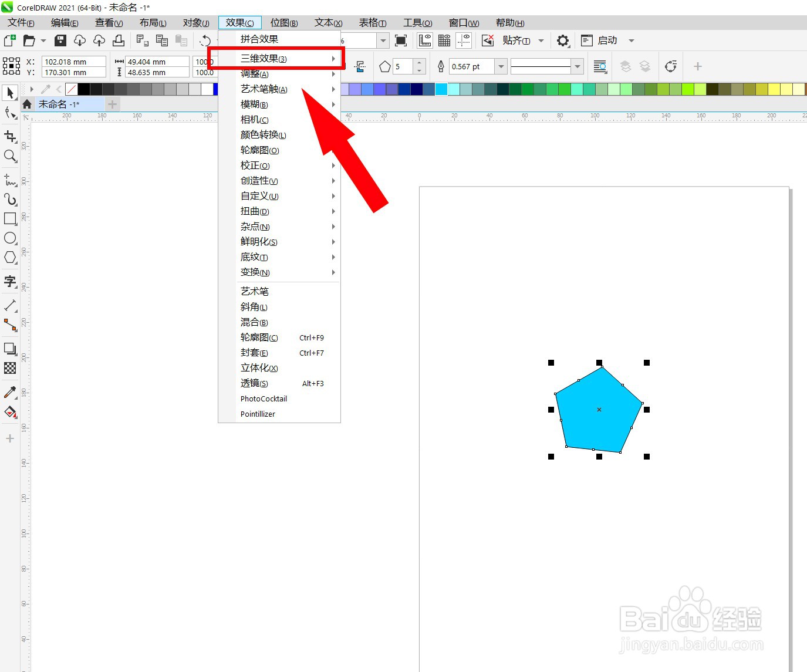Pick the black color swatch
This screenshot has width=807, height=672.
point(83,89)
